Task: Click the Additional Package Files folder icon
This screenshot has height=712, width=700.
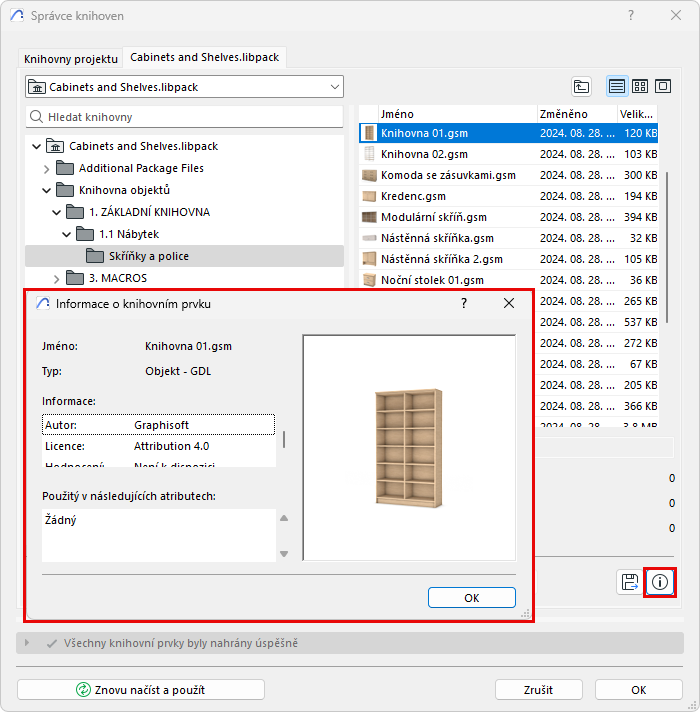Action: point(65,168)
